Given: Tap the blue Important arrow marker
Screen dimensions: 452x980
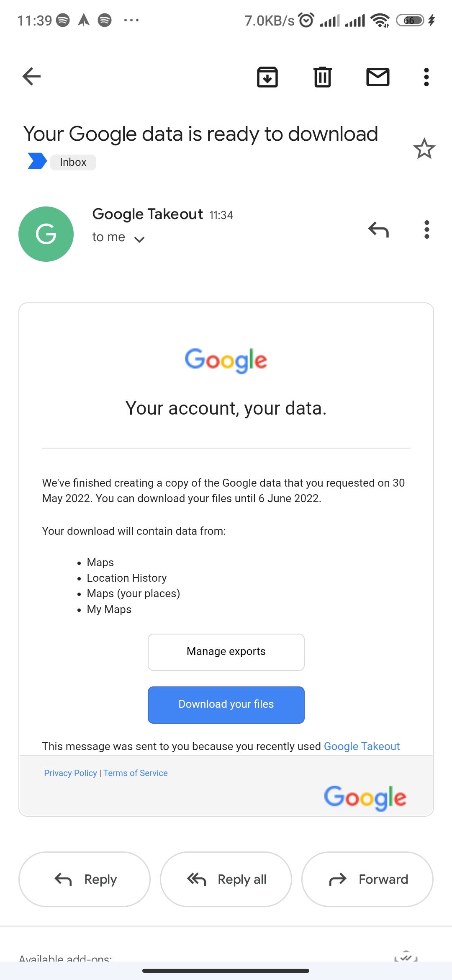Looking at the screenshot, I should click(x=37, y=161).
